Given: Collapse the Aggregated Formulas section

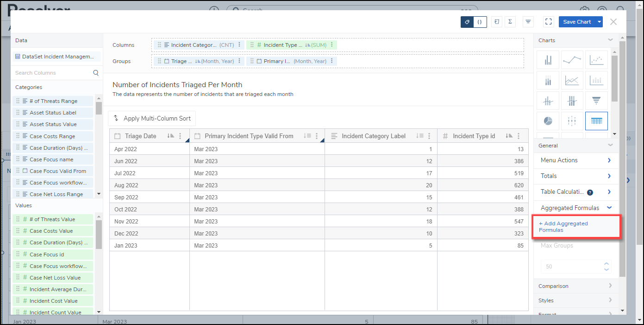Looking at the screenshot, I should coord(609,208).
